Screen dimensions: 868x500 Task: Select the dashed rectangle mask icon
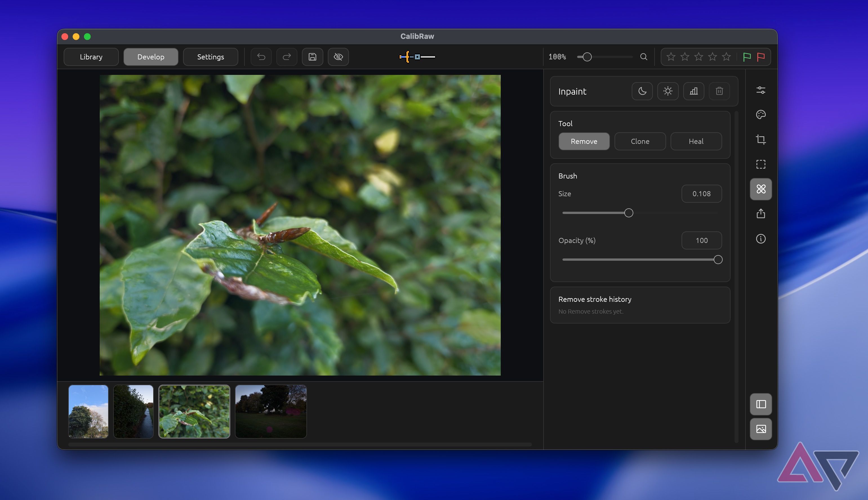[x=760, y=164]
